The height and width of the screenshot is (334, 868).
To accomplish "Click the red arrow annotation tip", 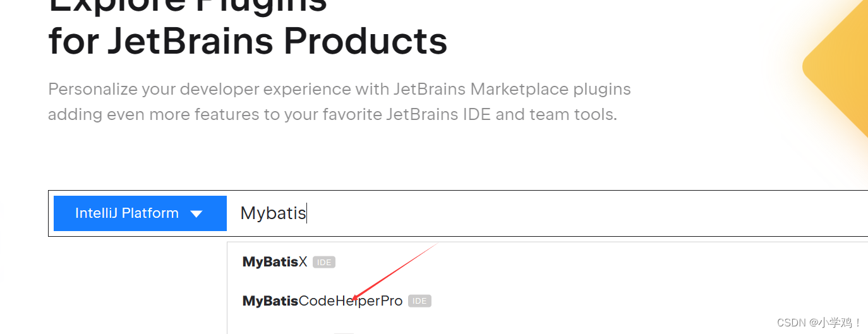I will pyautogui.click(x=354, y=299).
